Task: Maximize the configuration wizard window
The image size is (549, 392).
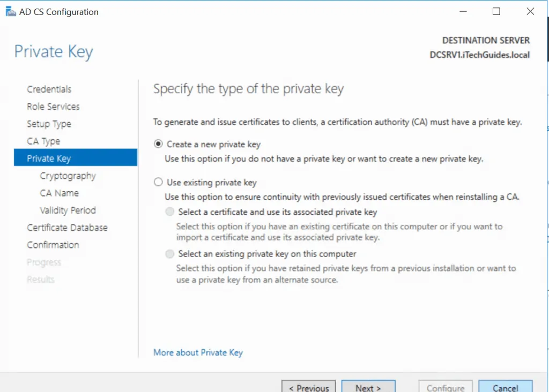Action: coord(496,12)
